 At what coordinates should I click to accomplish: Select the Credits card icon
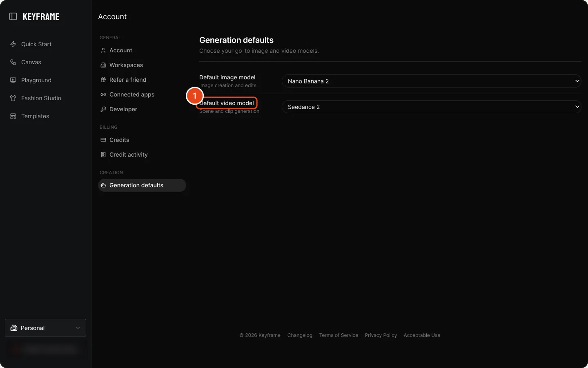[103, 140]
